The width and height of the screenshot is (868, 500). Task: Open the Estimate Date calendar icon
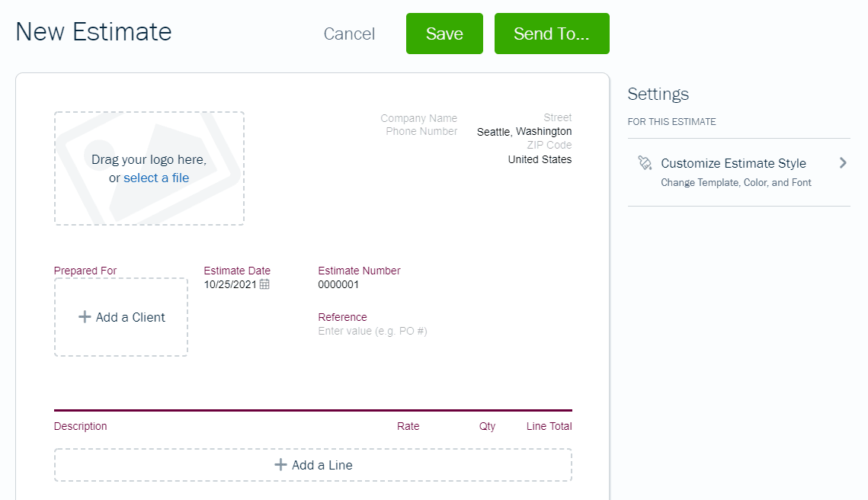(x=264, y=284)
